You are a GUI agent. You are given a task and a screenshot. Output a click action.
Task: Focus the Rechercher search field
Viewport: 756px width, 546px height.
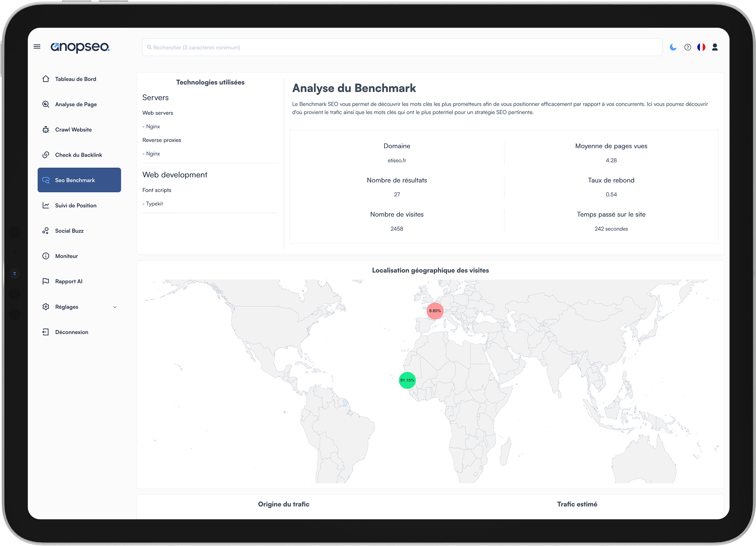click(402, 47)
